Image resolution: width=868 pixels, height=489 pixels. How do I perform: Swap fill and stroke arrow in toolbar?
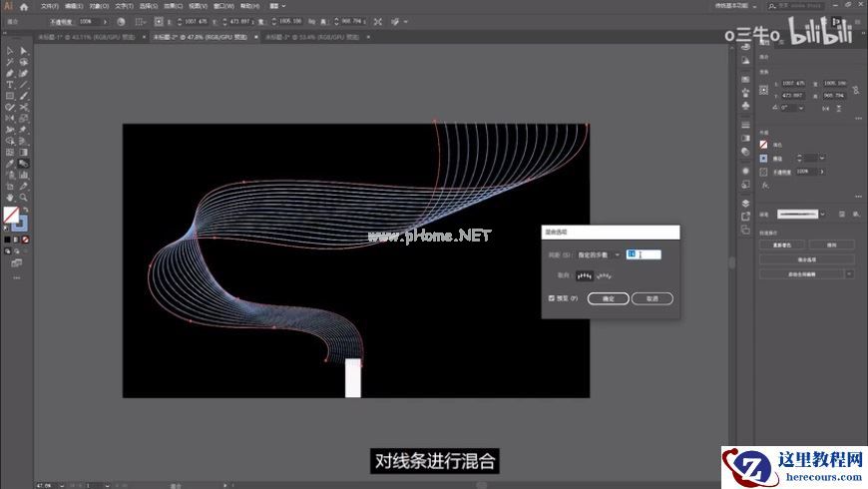pyautogui.click(x=25, y=210)
